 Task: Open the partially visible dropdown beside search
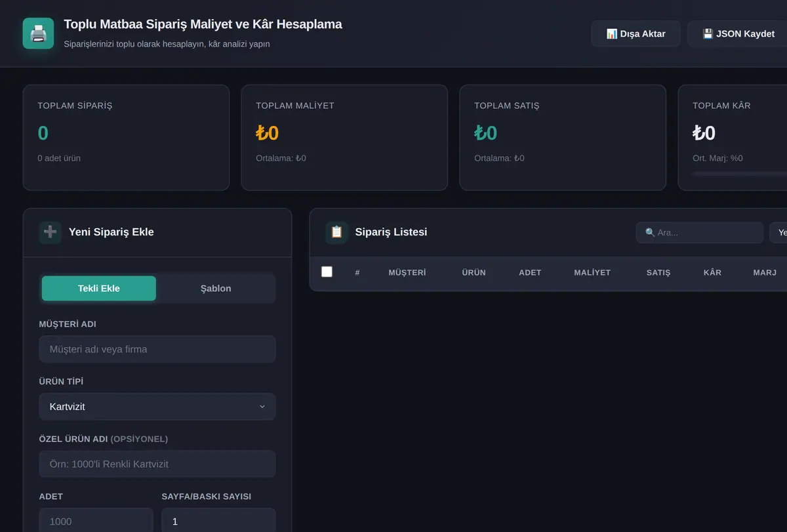coord(778,232)
